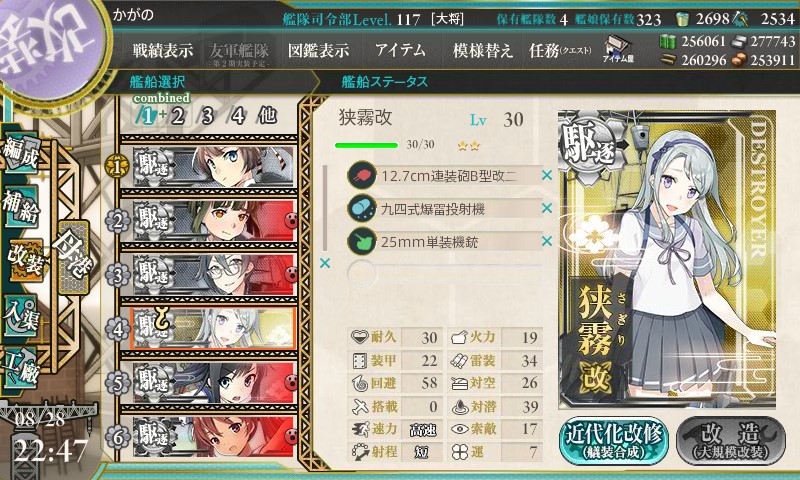This screenshot has height=480, width=800.
Task: Click the アイテム屋 item shop icon
Action: click(618, 49)
